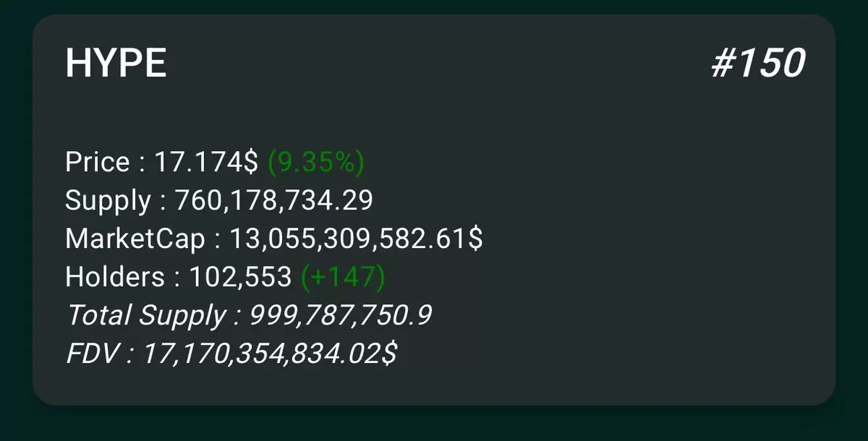Click the Total Supply label
868x441 pixels.
pos(146,316)
